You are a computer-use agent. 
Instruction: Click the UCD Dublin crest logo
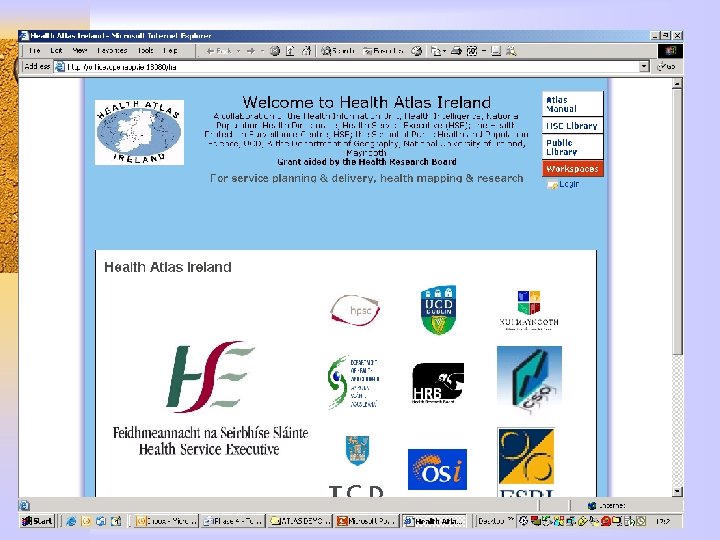(x=438, y=310)
